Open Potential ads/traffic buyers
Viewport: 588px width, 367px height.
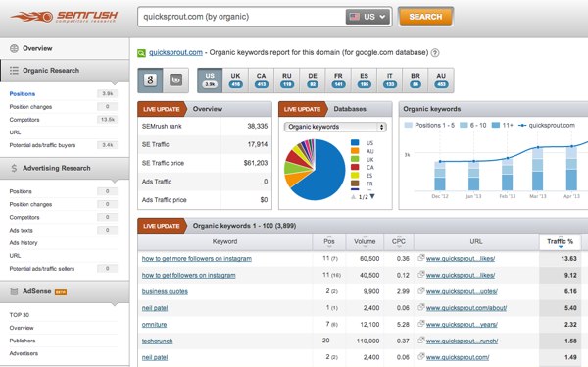(x=42, y=145)
